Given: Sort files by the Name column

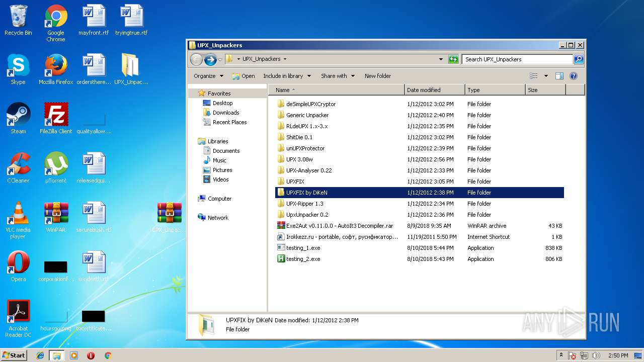Looking at the screenshot, I should [x=337, y=90].
